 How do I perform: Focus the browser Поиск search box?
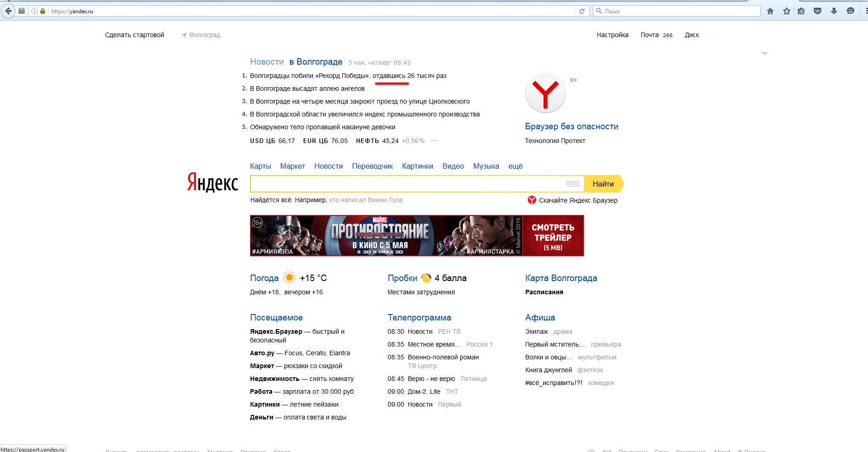(677, 11)
